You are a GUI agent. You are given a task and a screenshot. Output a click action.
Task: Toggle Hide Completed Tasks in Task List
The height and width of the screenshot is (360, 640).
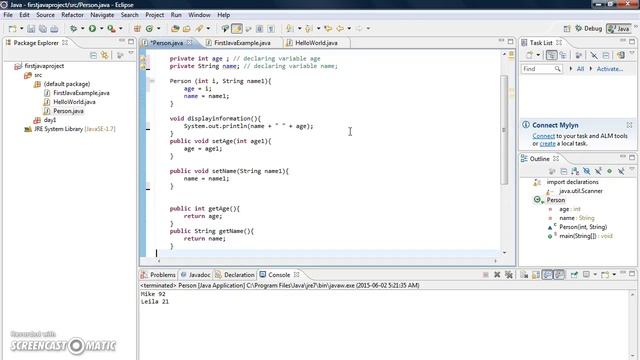coord(594,55)
